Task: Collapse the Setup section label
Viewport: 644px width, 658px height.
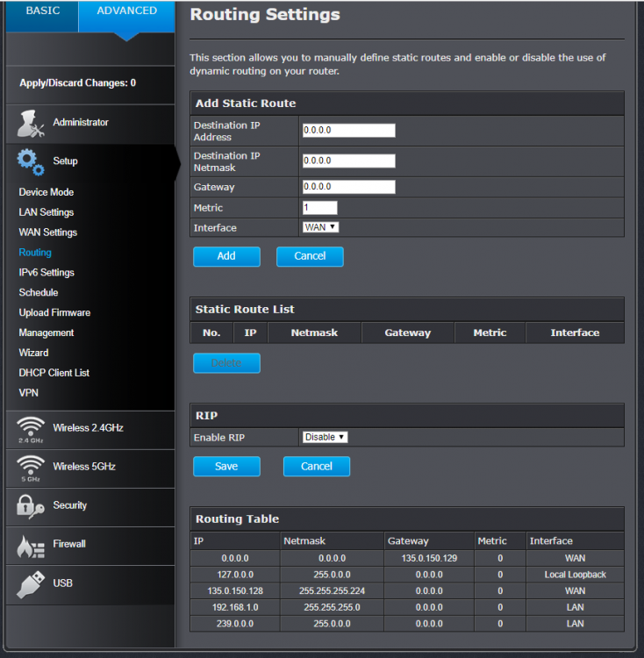Action: 65,161
